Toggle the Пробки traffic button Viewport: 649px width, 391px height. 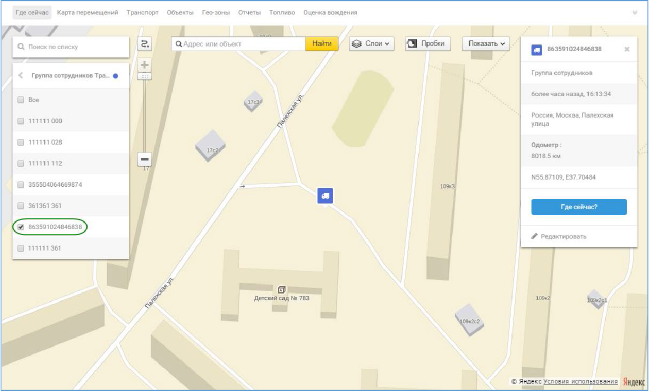click(x=428, y=43)
